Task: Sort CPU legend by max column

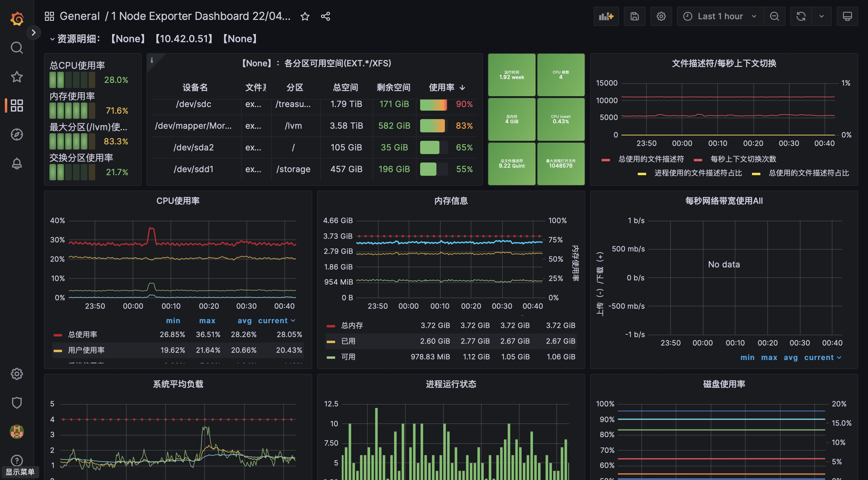Action: 207,321
